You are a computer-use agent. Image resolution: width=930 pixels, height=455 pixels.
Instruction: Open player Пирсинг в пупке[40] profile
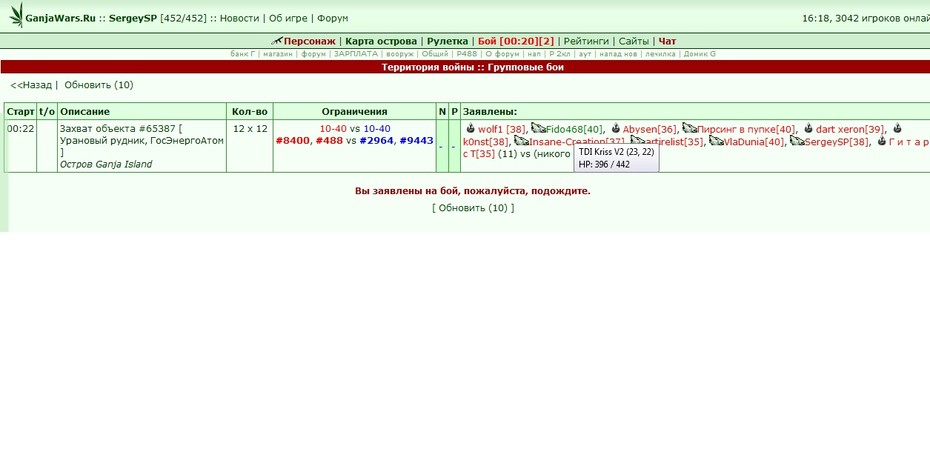tap(746, 129)
